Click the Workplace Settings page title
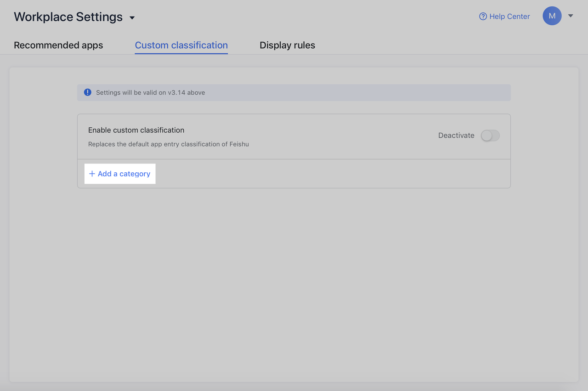This screenshot has width=588, height=391. [68, 17]
